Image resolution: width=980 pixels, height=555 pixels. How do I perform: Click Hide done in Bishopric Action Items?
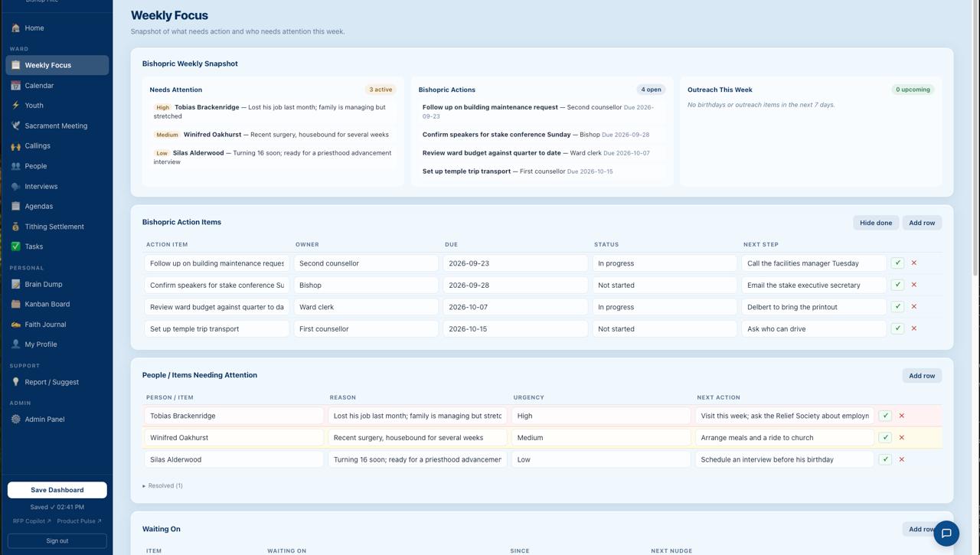click(x=876, y=223)
